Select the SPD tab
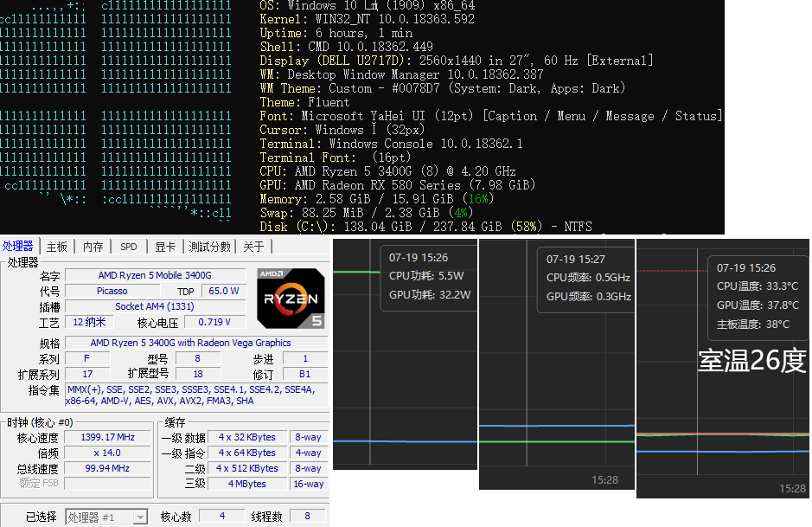 pyautogui.click(x=129, y=247)
